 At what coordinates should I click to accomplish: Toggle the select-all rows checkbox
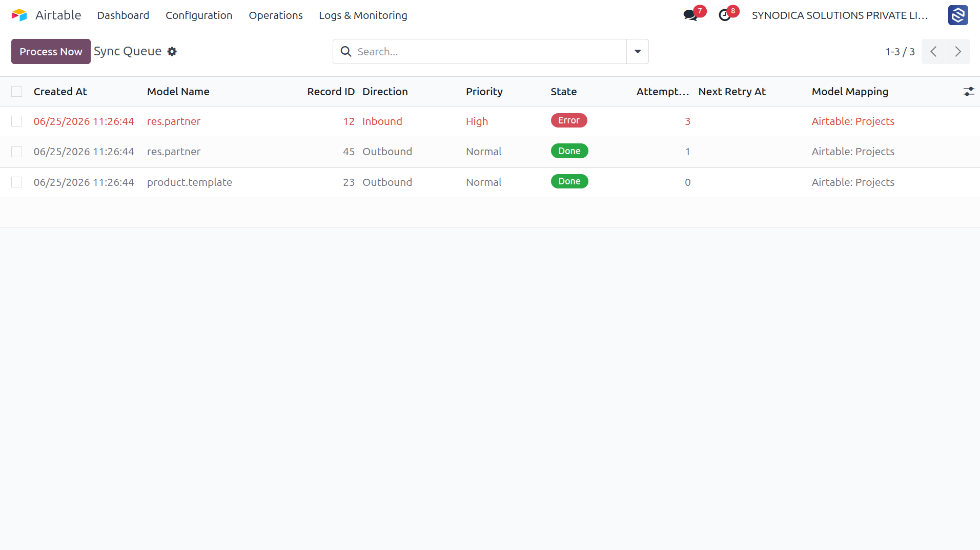coord(17,92)
